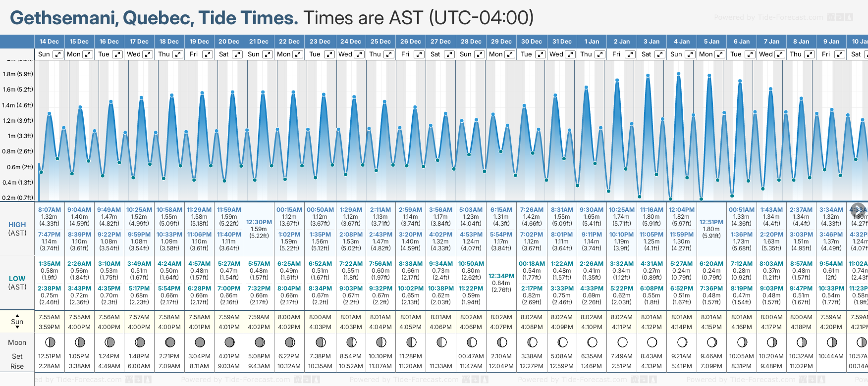Click the LOW (AST) row label

17,283
